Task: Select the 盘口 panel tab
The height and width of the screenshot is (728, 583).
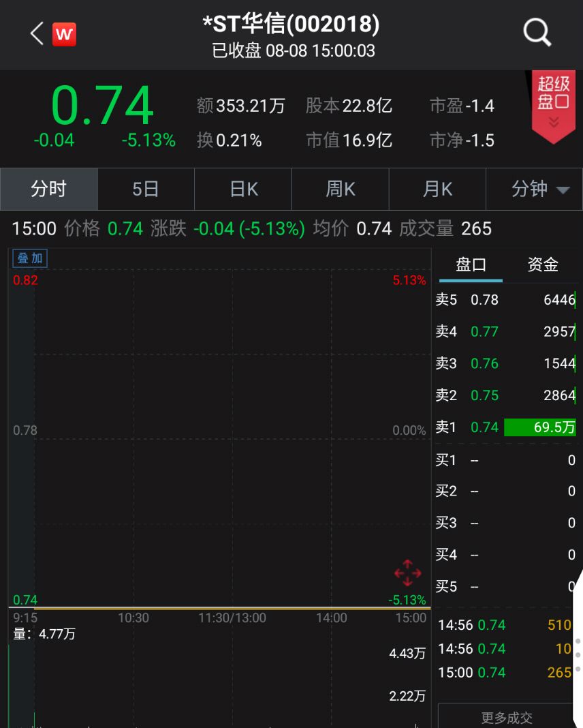Action: (x=471, y=265)
